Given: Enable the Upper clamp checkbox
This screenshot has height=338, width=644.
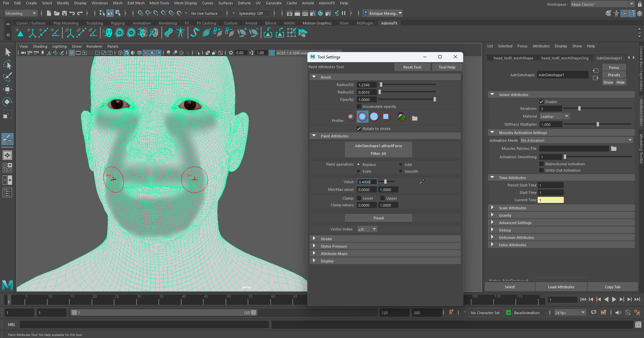Looking at the screenshot, I should pos(382,198).
